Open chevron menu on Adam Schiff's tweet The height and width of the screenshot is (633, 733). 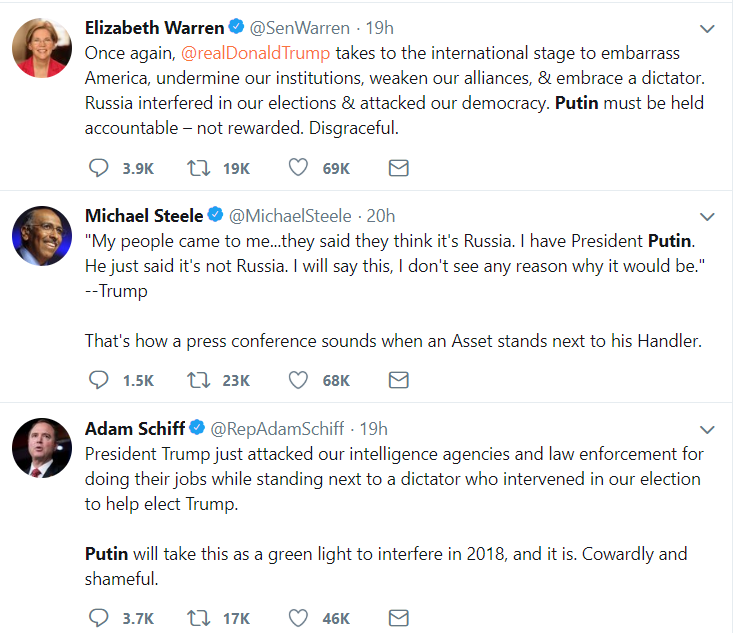point(707,429)
